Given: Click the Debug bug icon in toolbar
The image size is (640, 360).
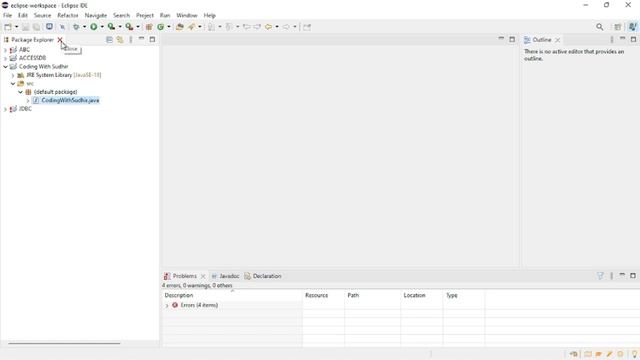Looking at the screenshot, I should pos(76,27).
